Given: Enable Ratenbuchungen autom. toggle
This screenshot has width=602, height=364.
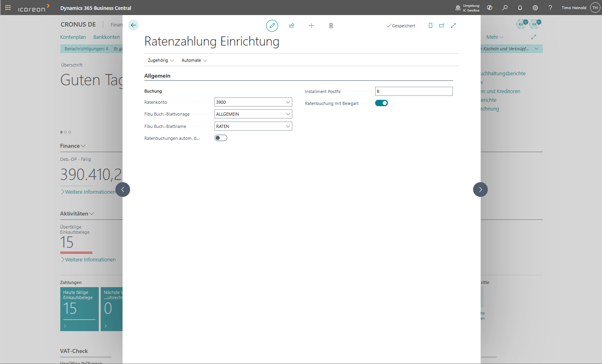Looking at the screenshot, I should click(221, 138).
